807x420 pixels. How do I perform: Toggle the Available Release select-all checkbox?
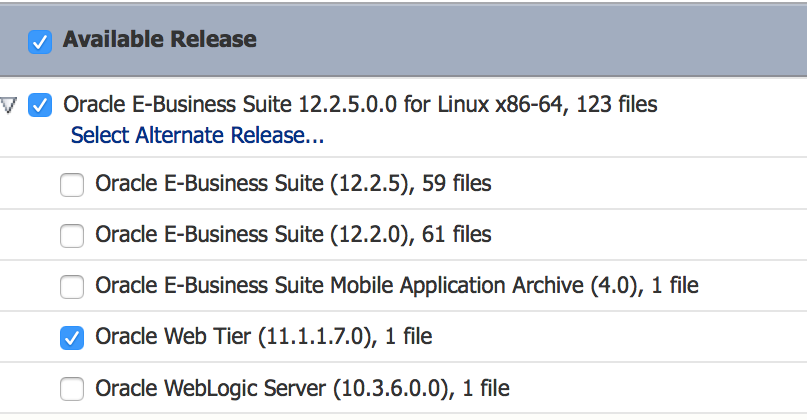[39, 41]
